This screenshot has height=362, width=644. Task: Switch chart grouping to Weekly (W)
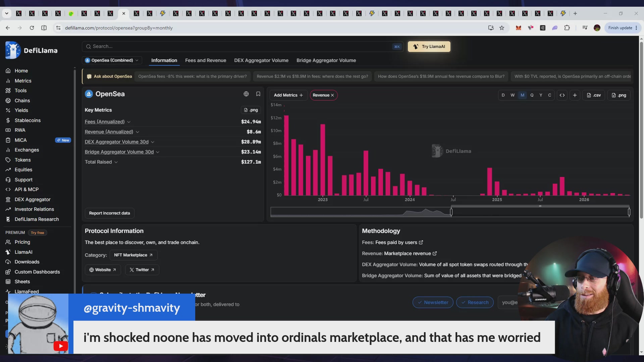(x=513, y=95)
